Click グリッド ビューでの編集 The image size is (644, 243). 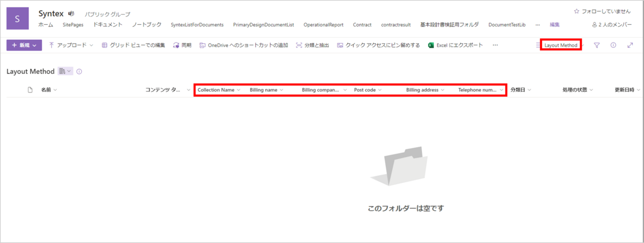tap(134, 46)
